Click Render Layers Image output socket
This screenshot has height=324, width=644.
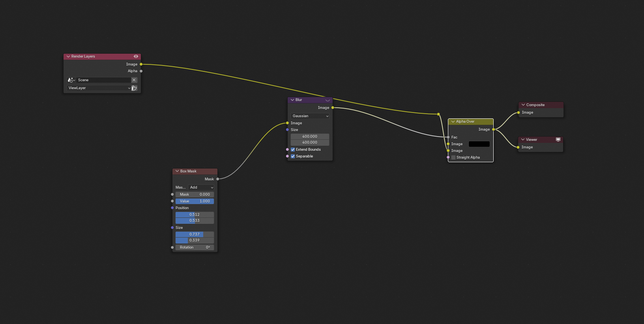pos(141,64)
